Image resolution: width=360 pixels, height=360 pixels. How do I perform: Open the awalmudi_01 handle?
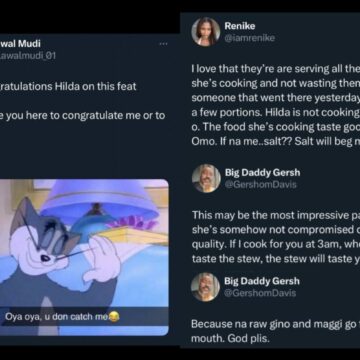click(28, 55)
